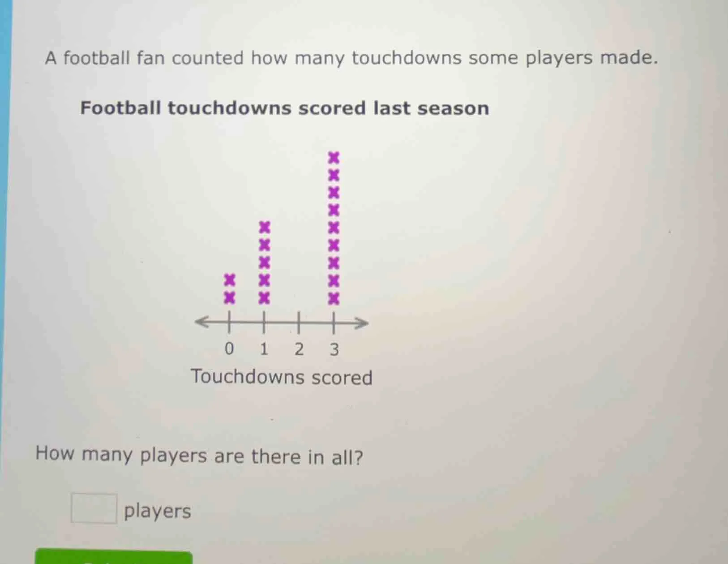
Task: Click the right arrowhead of the number line
Action: (x=361, y=322)
